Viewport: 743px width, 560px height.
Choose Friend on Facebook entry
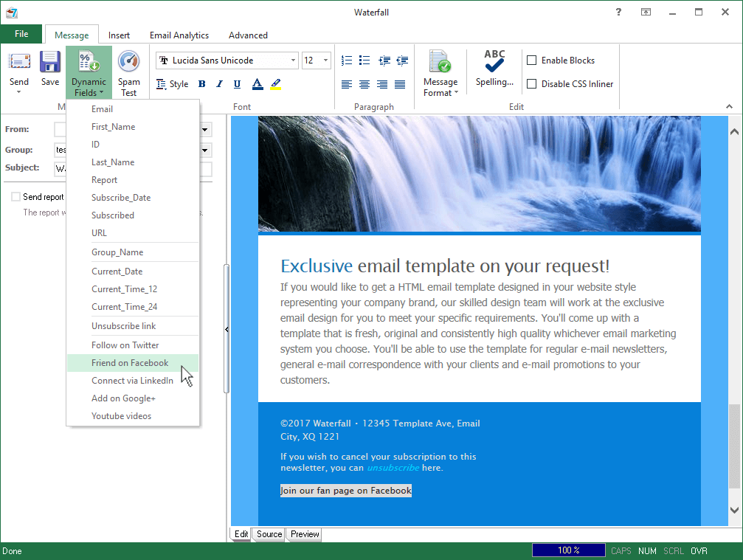click(x=133, y=363)
